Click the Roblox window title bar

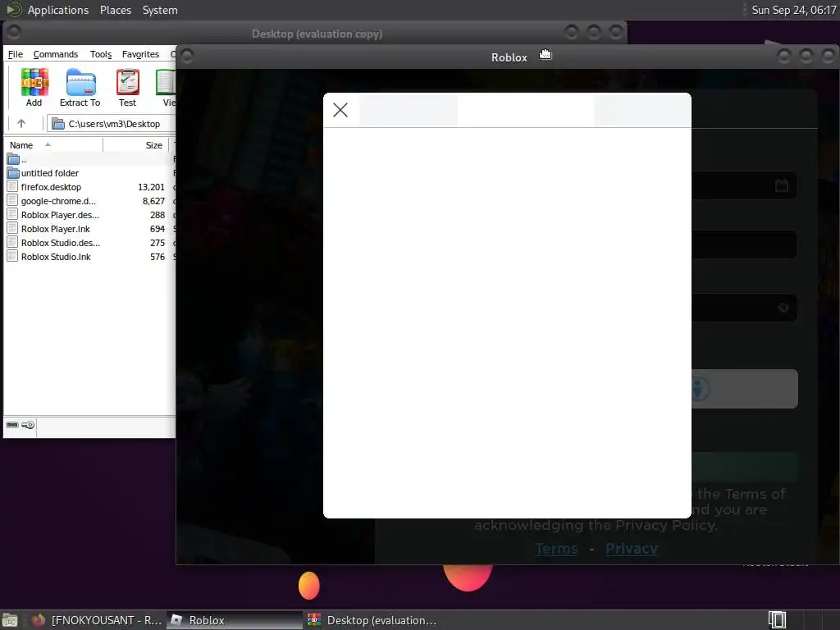pos(509,57)
